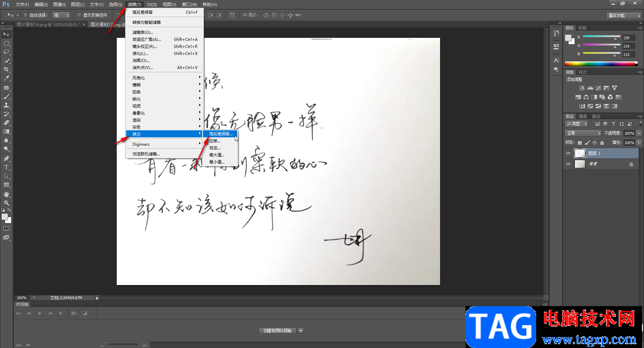Select the Clone Stamp tool
Screen dimensions: 644x348
point(6,105)
